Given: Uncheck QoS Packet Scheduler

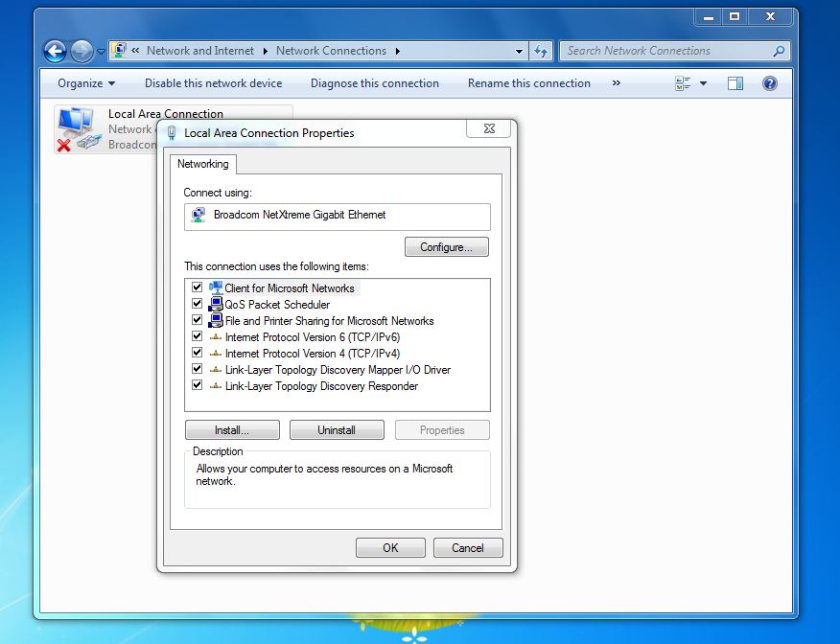Looking at the screenshot, I should 197,304.
